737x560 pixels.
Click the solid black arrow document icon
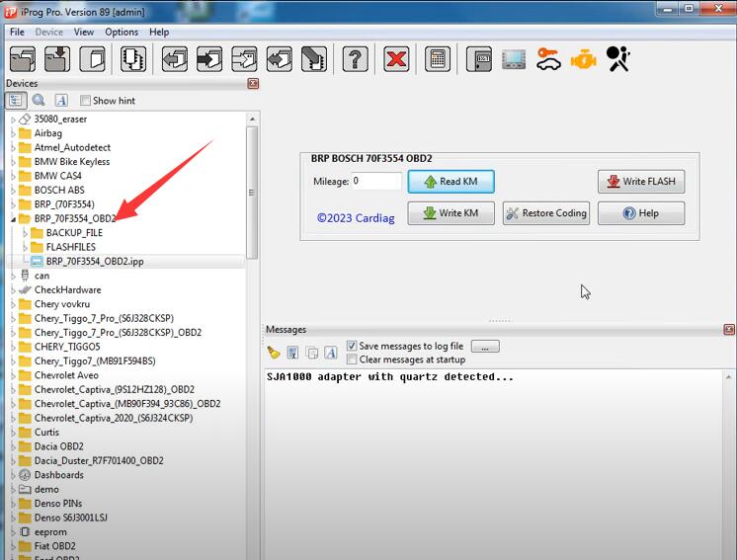tap(209, 59)
